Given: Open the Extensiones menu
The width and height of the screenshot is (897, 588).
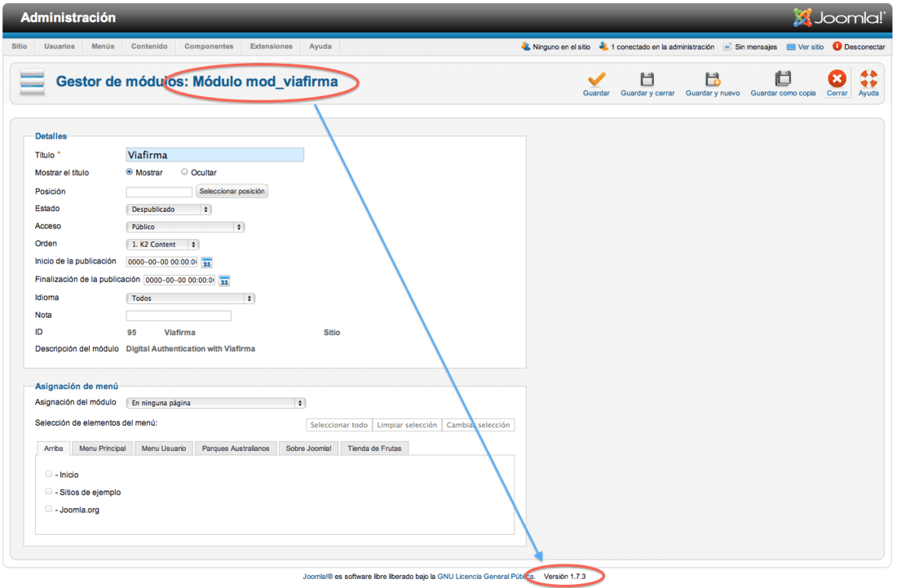Looking at the screenshot, I should point(272,46).
